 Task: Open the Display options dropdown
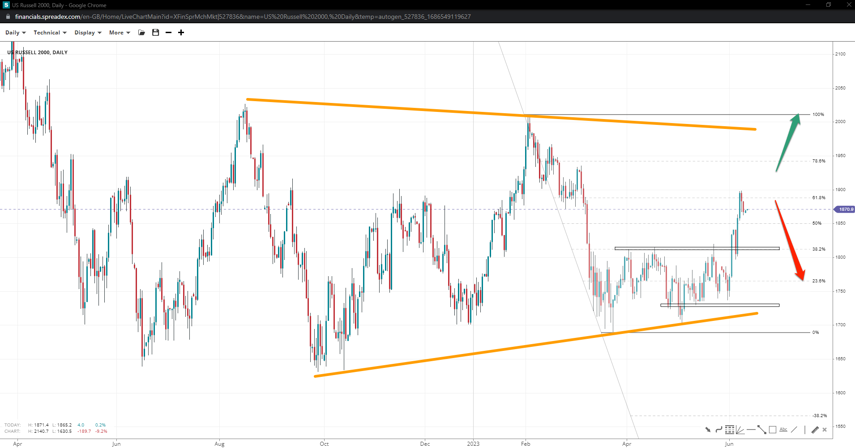87,33
